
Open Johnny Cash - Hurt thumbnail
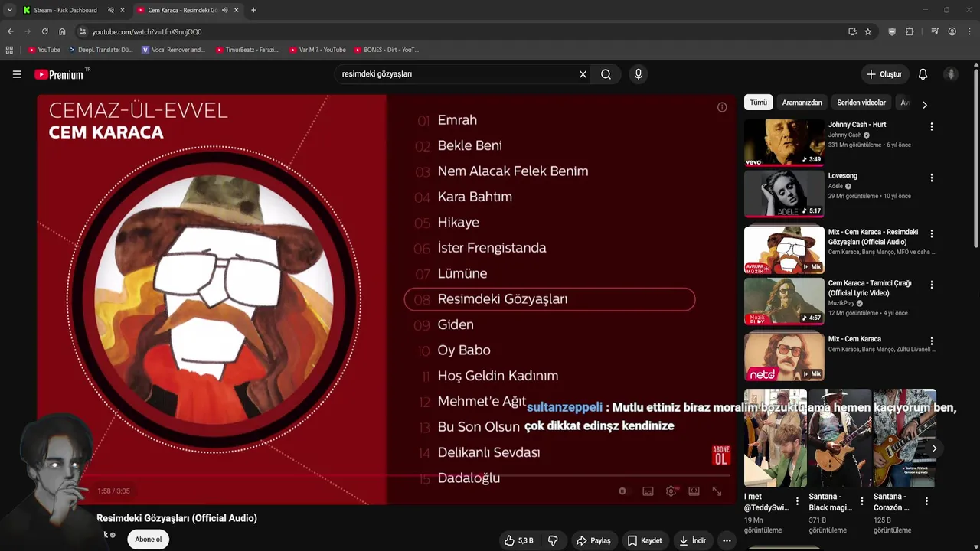tap(784, 142)
